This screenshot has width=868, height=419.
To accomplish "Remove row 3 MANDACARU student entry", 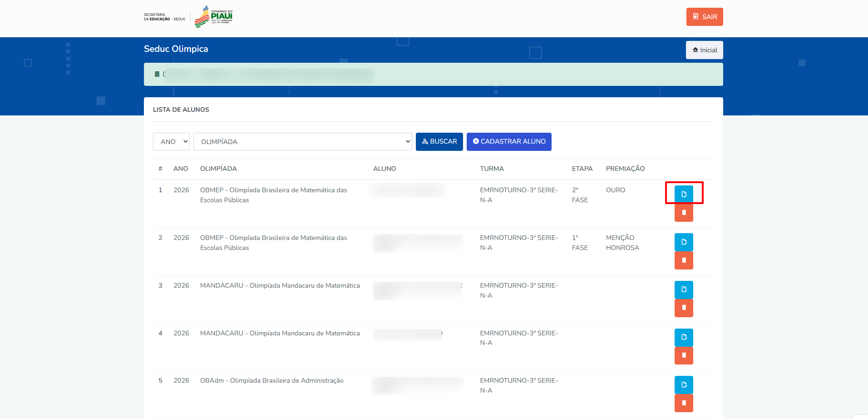I will tap(684, 308).
